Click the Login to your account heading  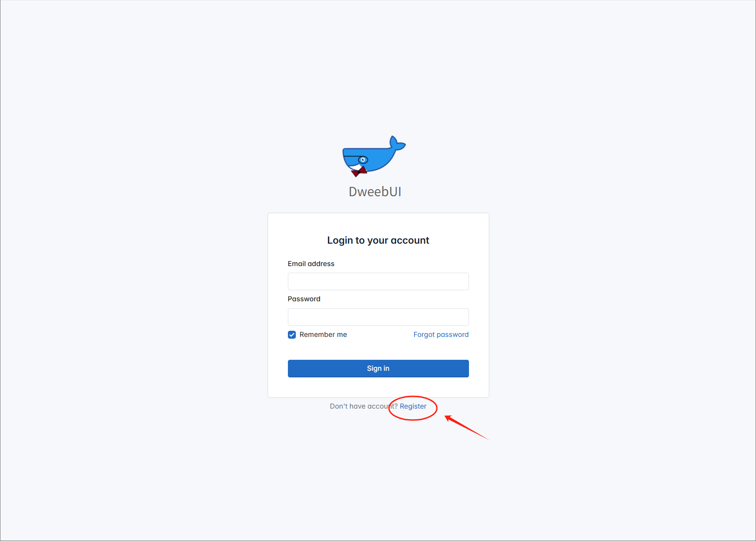point(378,241)
